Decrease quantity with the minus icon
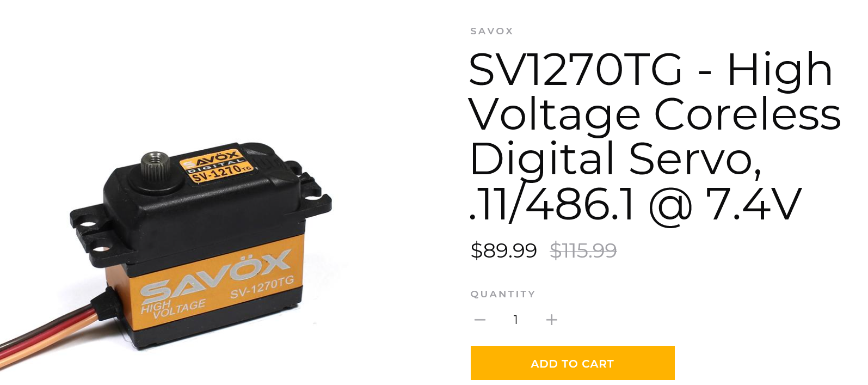The height and width of the screenshot is (385, 868). (479, 320)
